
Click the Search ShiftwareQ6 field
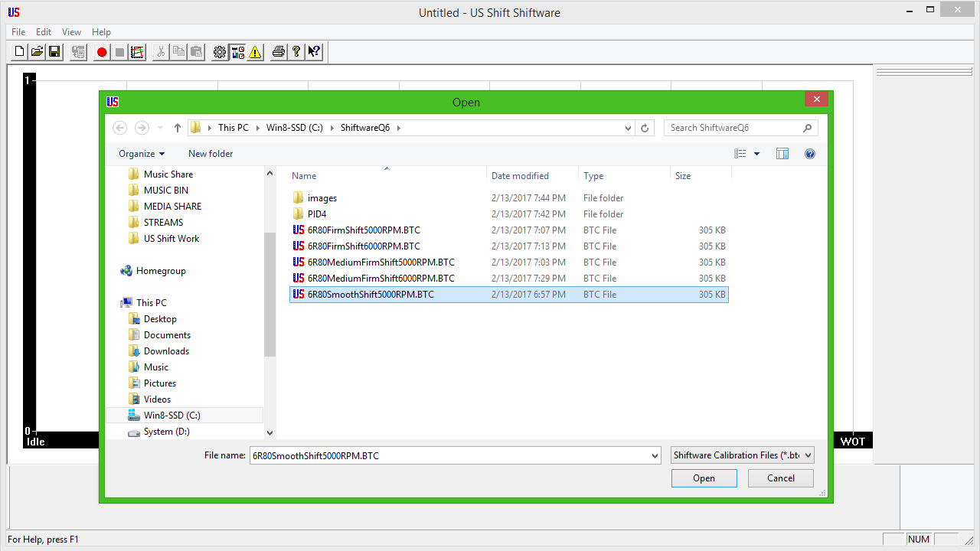coord(733,128)
